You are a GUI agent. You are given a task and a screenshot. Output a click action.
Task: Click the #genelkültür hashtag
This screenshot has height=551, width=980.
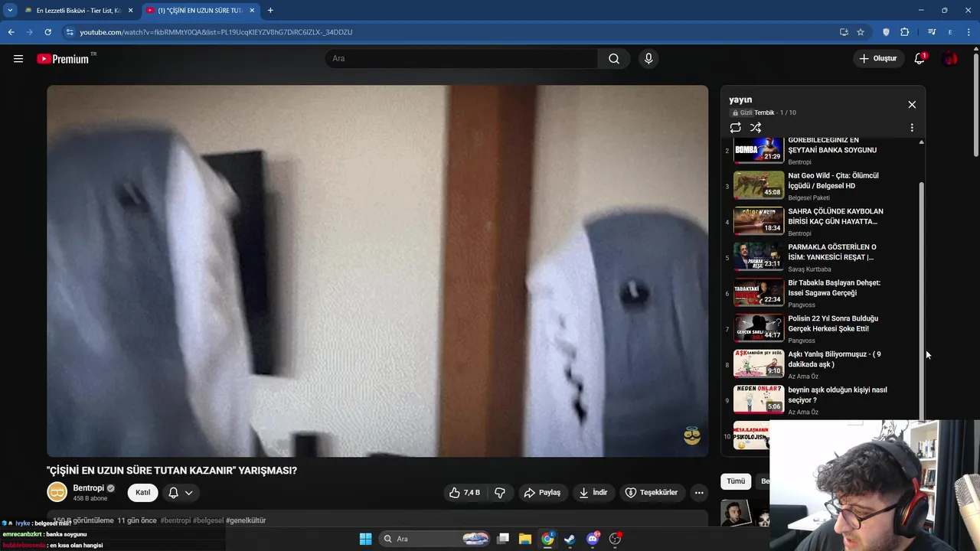(x=246, y=520)
